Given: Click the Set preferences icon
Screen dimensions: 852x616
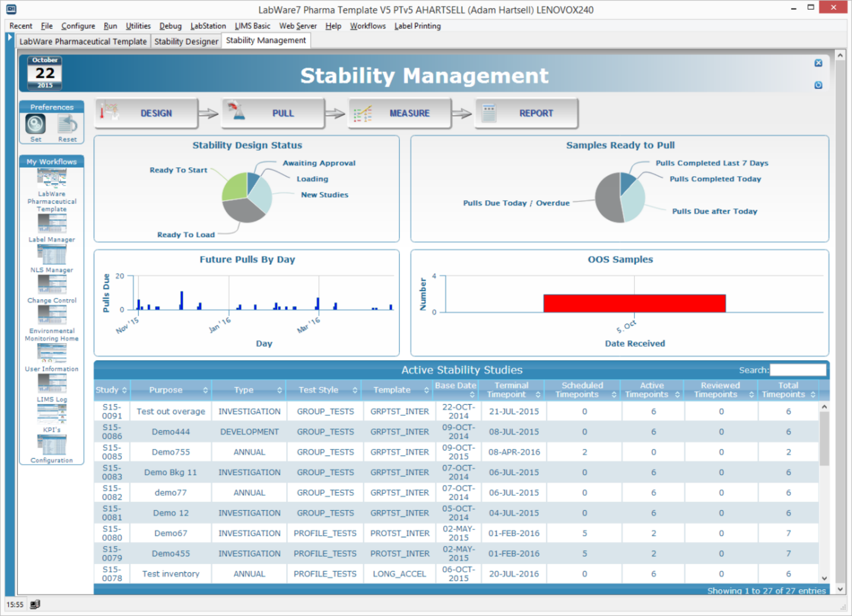Looking at the screenshot, I should (x=35, y=124).
